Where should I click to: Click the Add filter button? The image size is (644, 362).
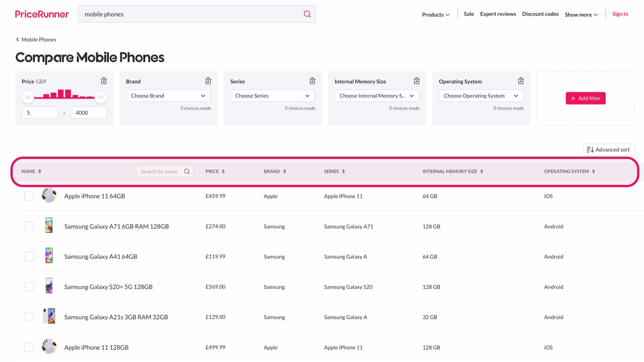(x=586, y=98)
